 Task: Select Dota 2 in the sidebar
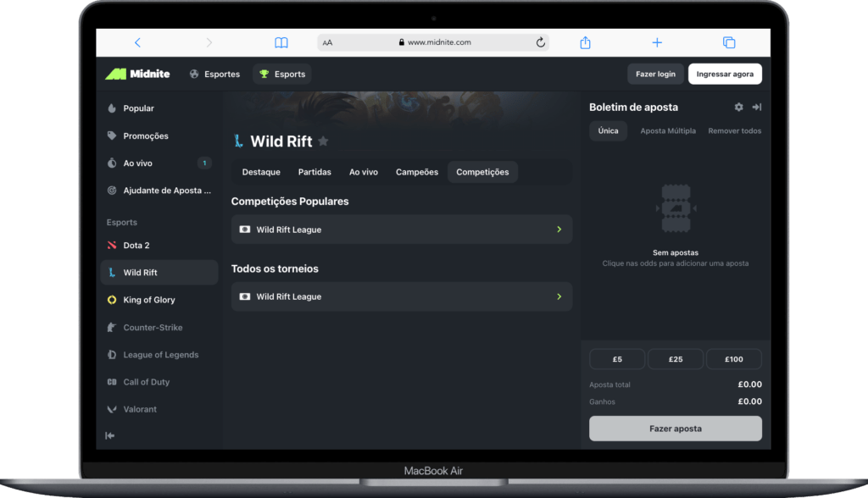[159, 245]
